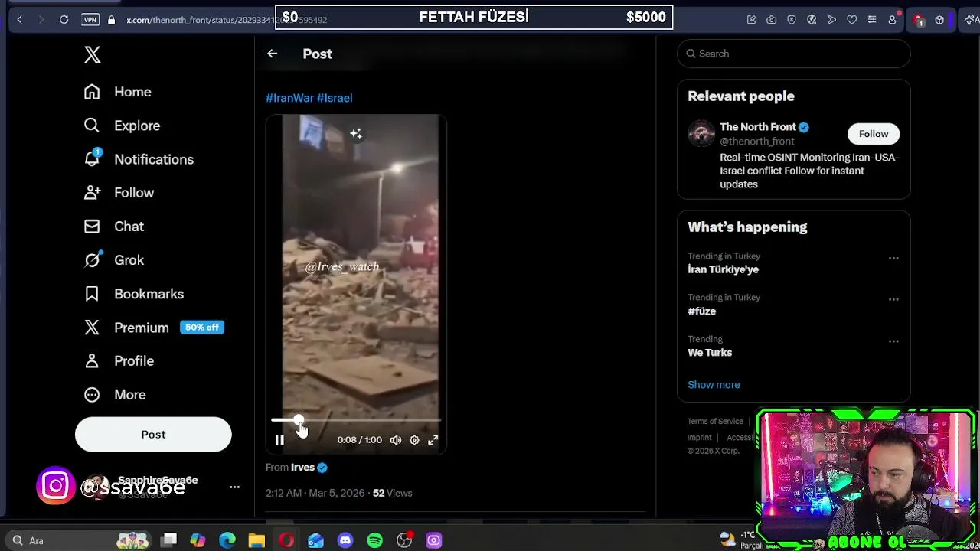Open the X logo home link
The image size is (980, 551).
[92, 54]
